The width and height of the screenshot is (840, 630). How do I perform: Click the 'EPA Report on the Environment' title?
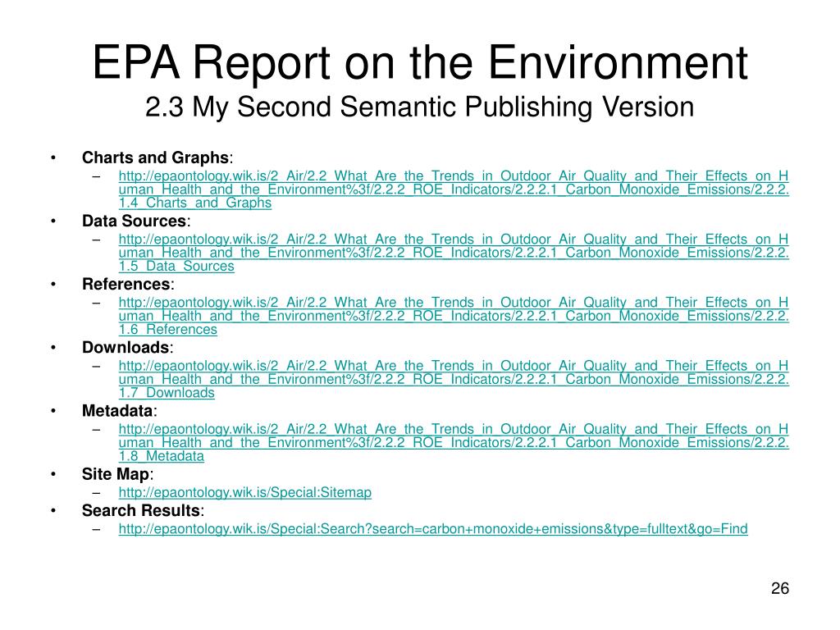pyautogui.click(x=420, y=62)
